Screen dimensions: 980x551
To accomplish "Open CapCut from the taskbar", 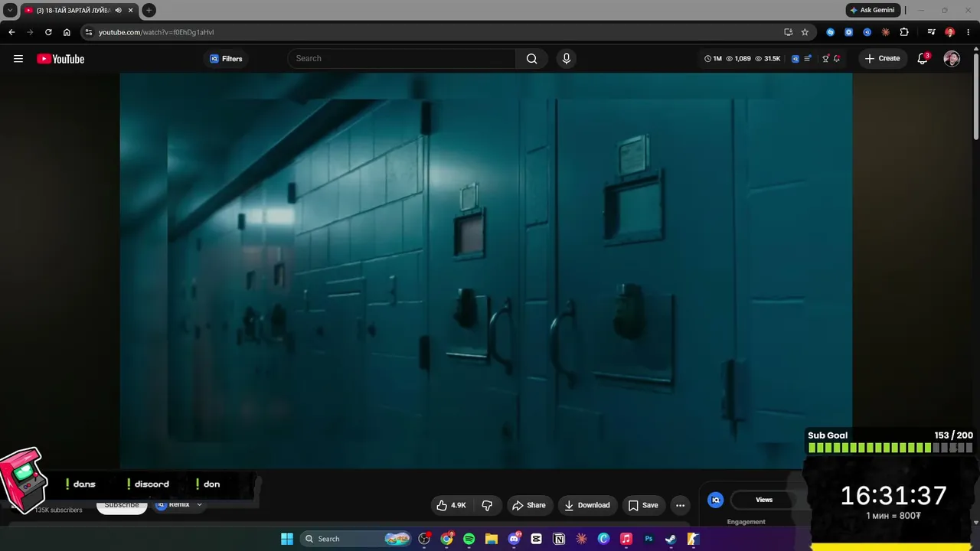I will tap(537, 539).
